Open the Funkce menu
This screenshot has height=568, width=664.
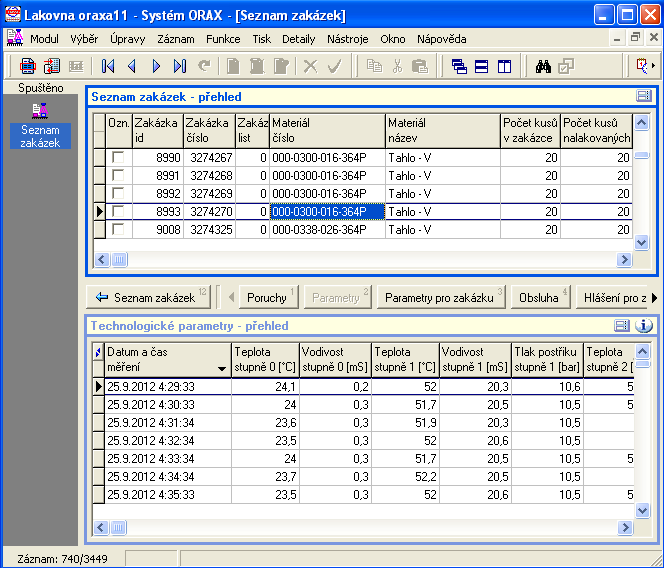pyautogui.click(x=223, y=39)
